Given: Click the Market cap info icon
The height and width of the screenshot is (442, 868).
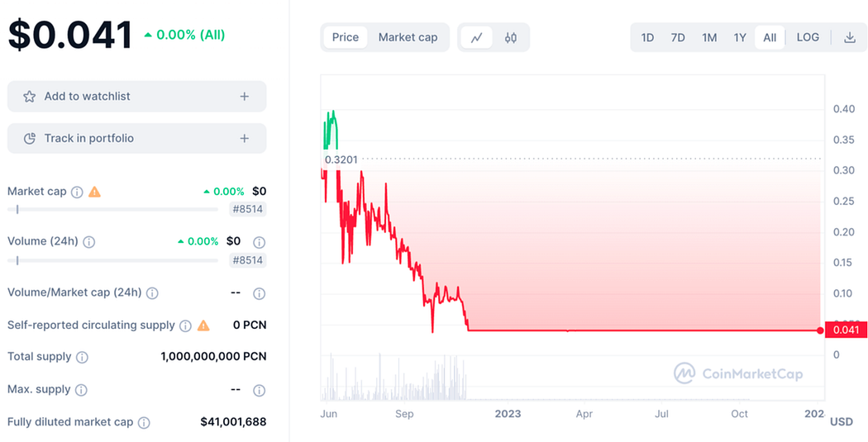Looking at the screenshot, I should (x=77, y=192).
